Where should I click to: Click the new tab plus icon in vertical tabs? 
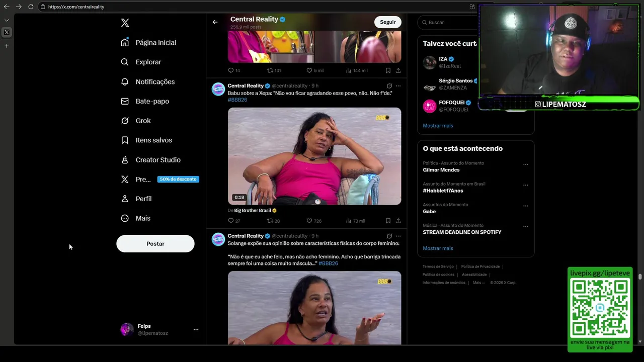click(7, 46)
